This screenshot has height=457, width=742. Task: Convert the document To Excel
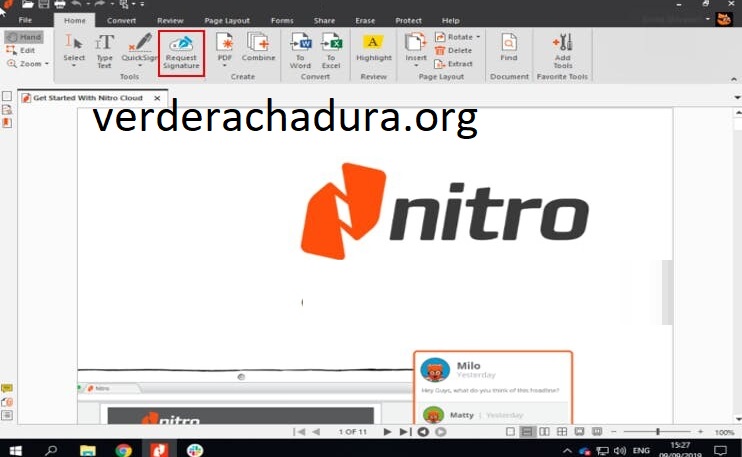tap(331, 51)
